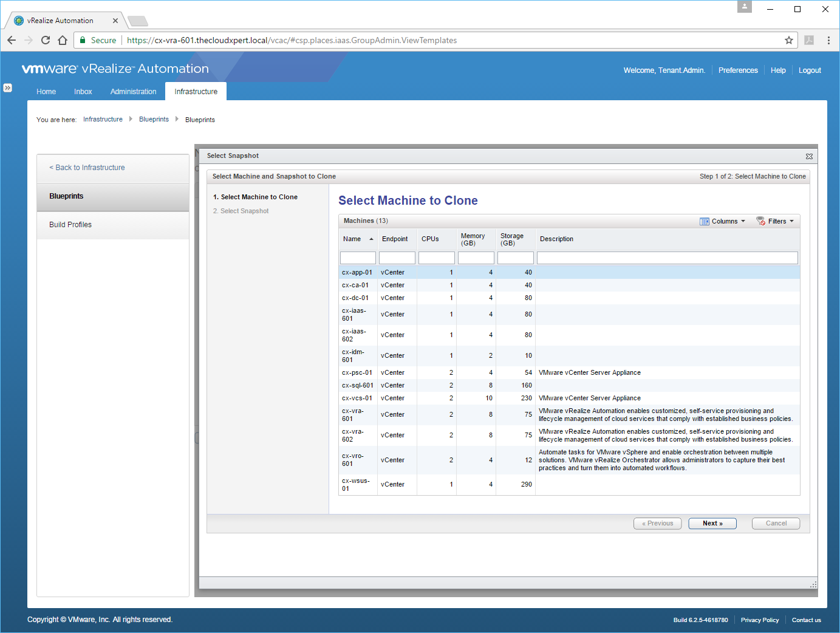Click the browser reload page icon
Screen dimensions: 840x633
(x=46, y=40)
